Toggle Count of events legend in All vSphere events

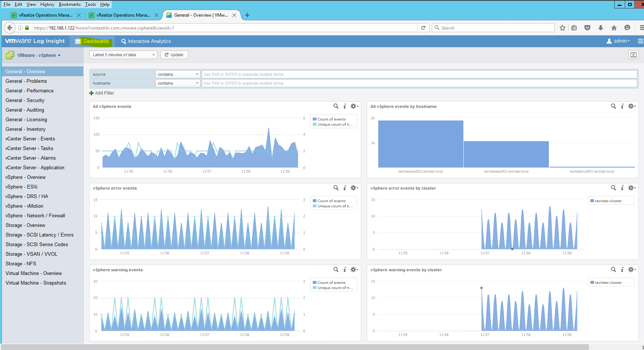tap(329, 119)
